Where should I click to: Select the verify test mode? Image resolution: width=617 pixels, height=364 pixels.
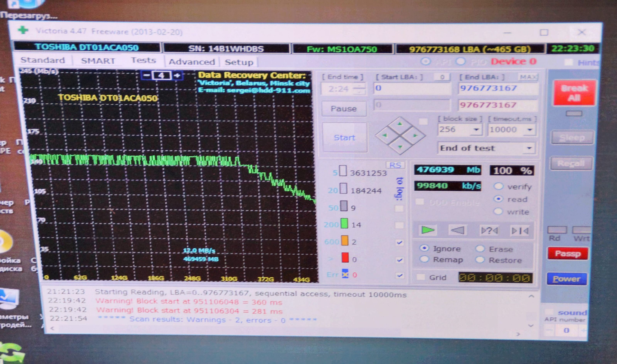(x=498, y=186)
